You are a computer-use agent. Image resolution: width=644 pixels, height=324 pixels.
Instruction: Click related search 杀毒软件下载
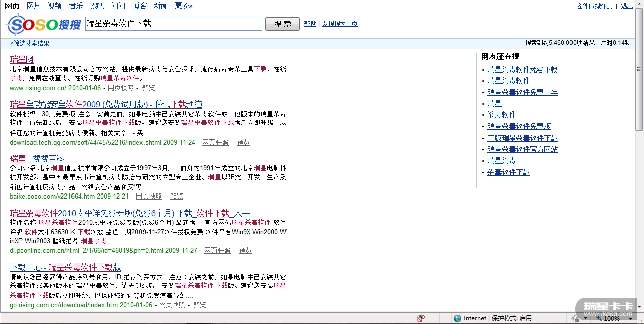[509, 172]
